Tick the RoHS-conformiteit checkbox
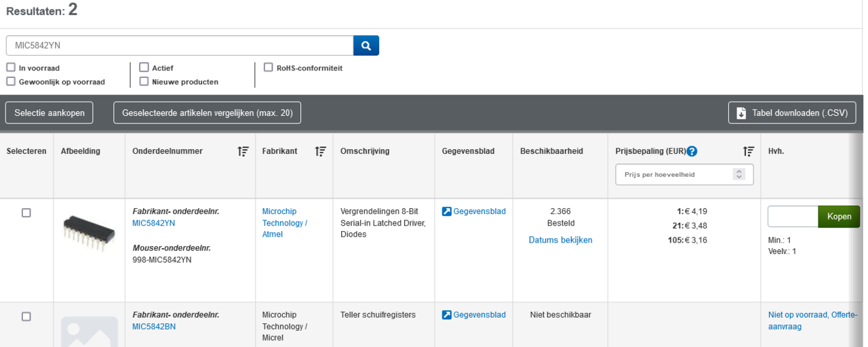The image size is (868, 347). click(x=269, y=67)
